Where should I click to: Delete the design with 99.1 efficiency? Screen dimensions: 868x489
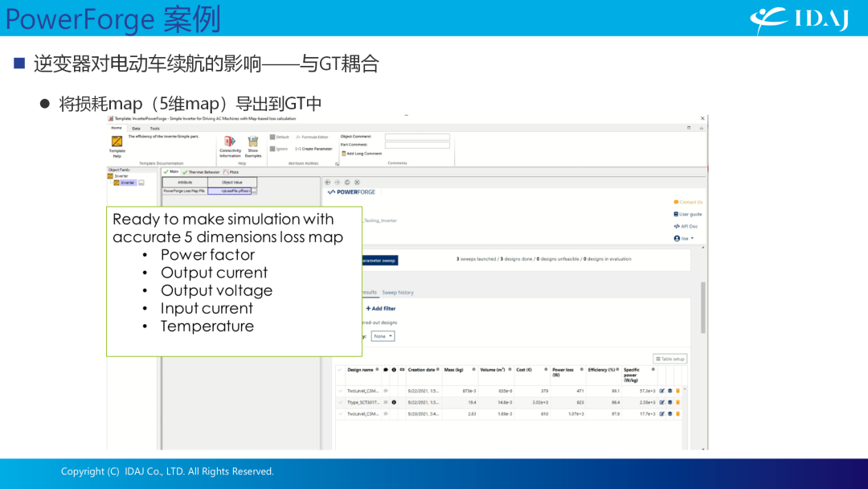(678, 391)
